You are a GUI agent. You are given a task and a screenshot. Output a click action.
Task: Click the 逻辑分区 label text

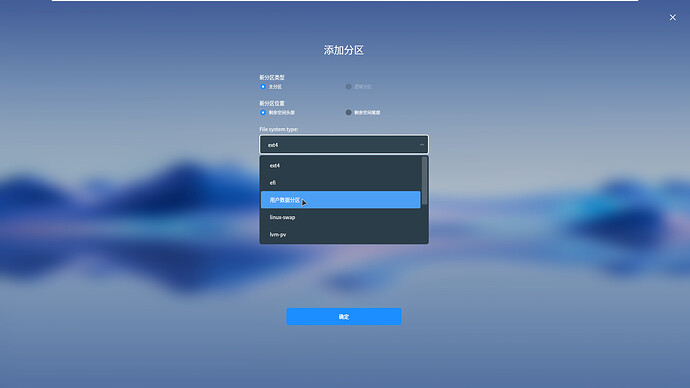coord(363,87)
